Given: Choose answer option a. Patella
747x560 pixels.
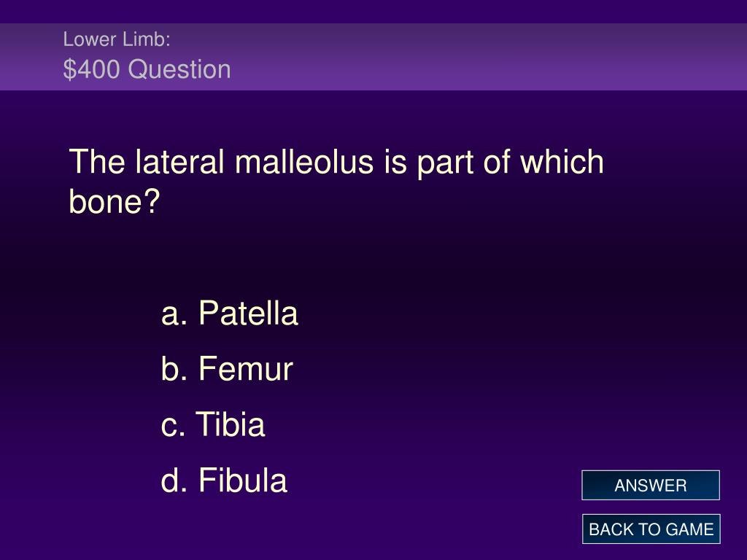Looking at the screenshot, I should [x=230, y=314].
